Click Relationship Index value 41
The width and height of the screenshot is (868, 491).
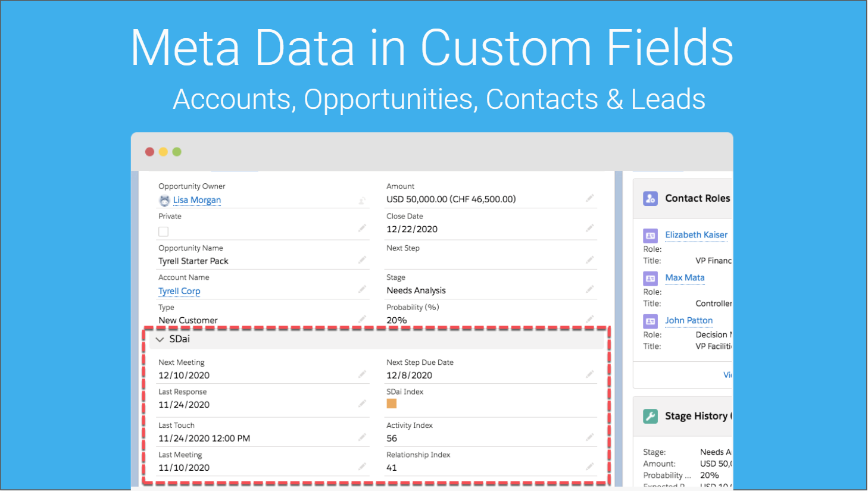(x=392, y=468)
